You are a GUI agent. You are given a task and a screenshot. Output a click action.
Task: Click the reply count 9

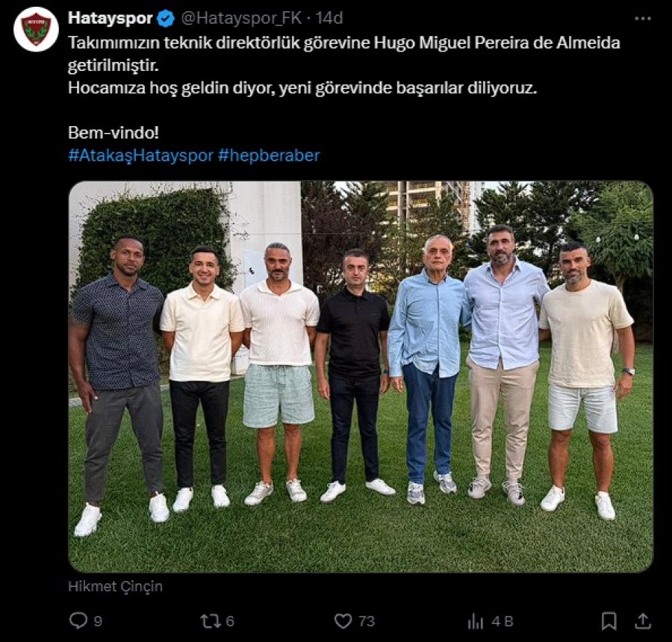(98, 621)
